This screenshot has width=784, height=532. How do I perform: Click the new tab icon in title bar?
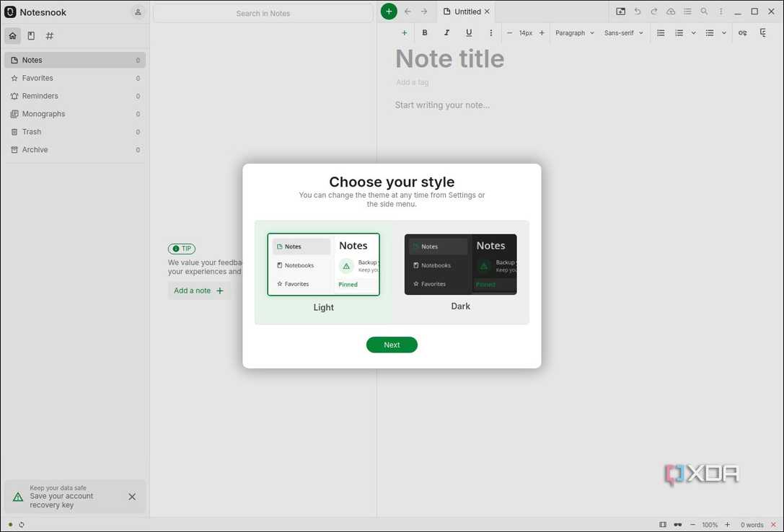tap(620, 12)
